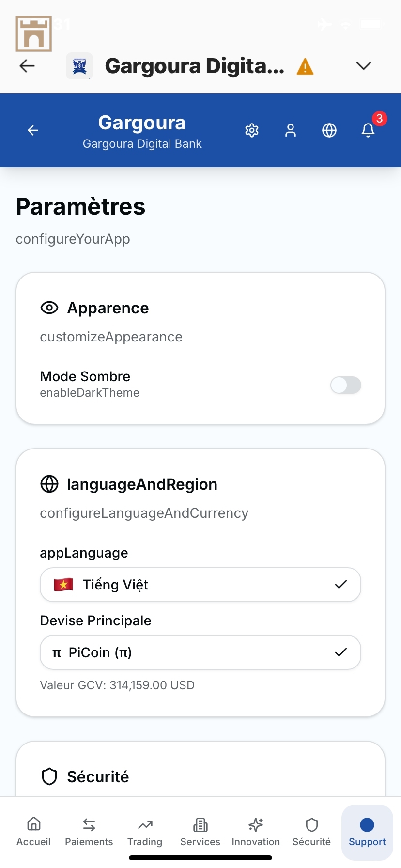Open the Devise Principale PiCoin dropdown
Image resolution: width=401 pixels, height=868 pixels.
[x=200, y=652]
